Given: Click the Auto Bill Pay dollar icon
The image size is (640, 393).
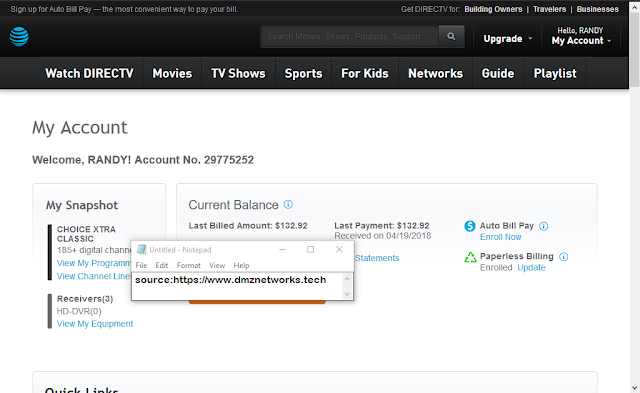Looking at the screenshot, I should 470,226.
